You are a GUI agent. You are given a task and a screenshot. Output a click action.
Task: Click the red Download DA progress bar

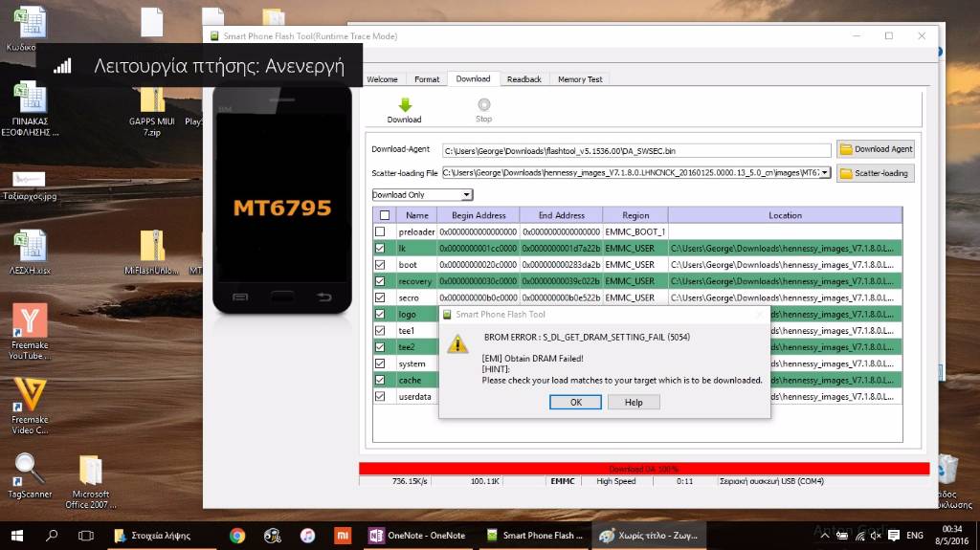(x=644, y=469)
